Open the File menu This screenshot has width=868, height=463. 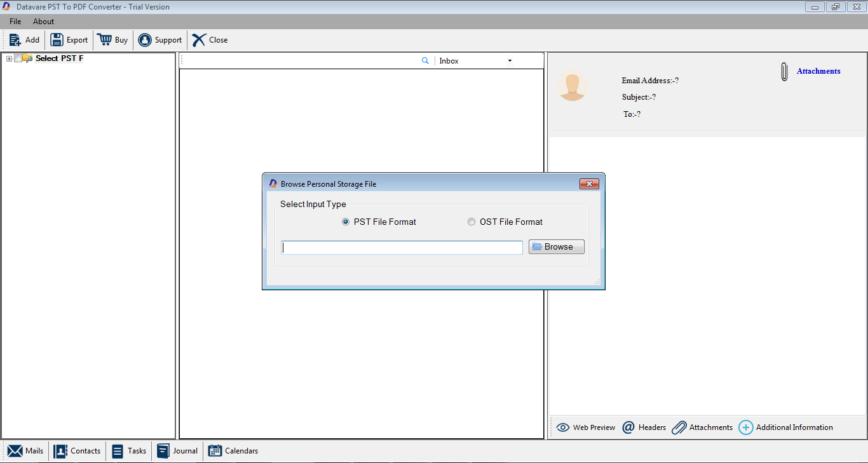coord(15,22)
